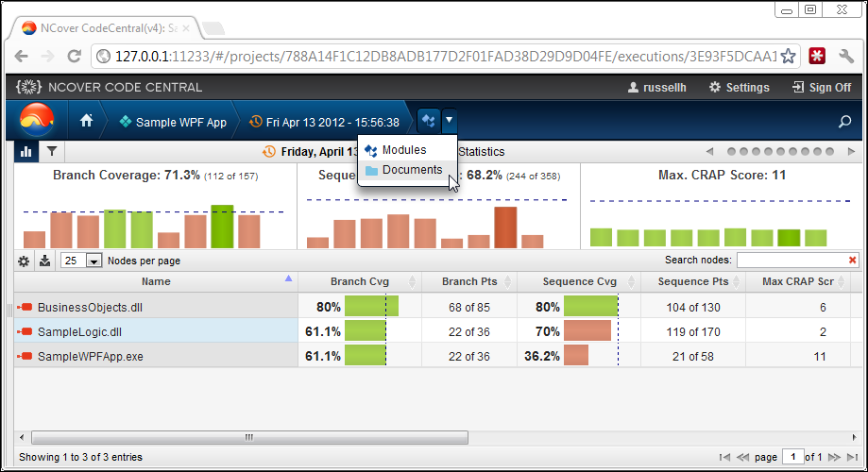Bookmark the page with the star icon
The image size is (868, 472).
pos(789,56)
